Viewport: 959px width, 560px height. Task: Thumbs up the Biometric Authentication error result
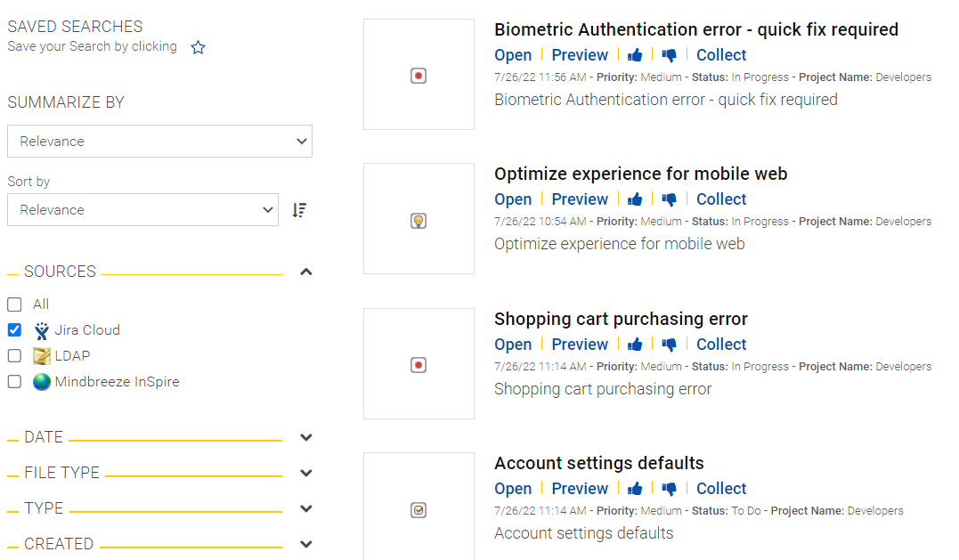pyautogui.click(x=635, y=55)
